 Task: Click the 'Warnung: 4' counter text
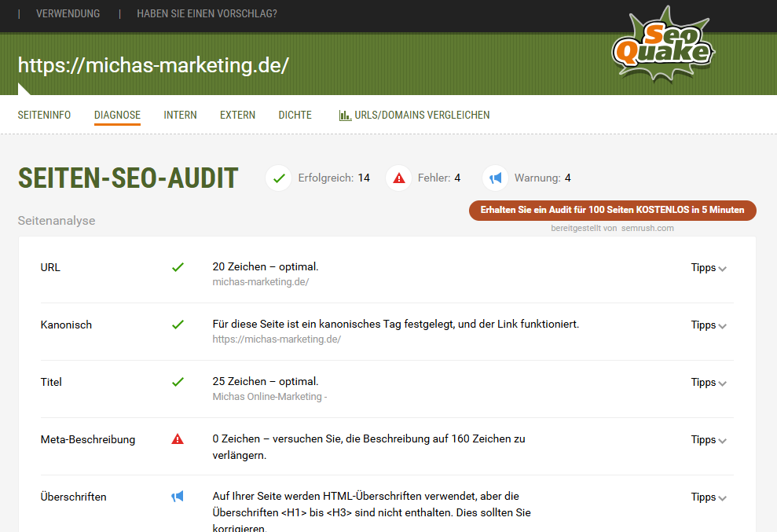[x=543, y=178]
